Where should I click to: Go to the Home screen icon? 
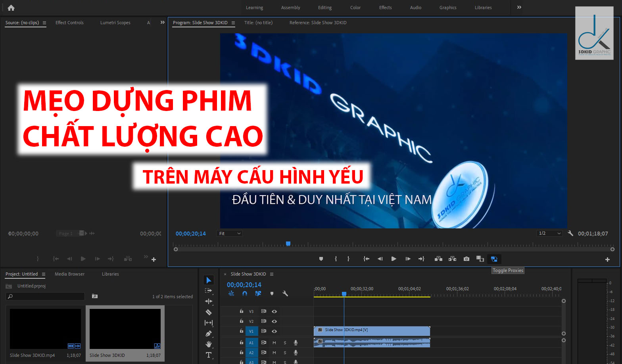pyautogui.click(x=11, y=8)
